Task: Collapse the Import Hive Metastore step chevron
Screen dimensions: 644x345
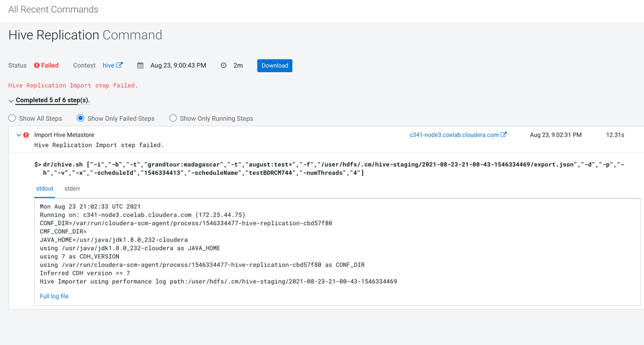Action: (19, 135)
